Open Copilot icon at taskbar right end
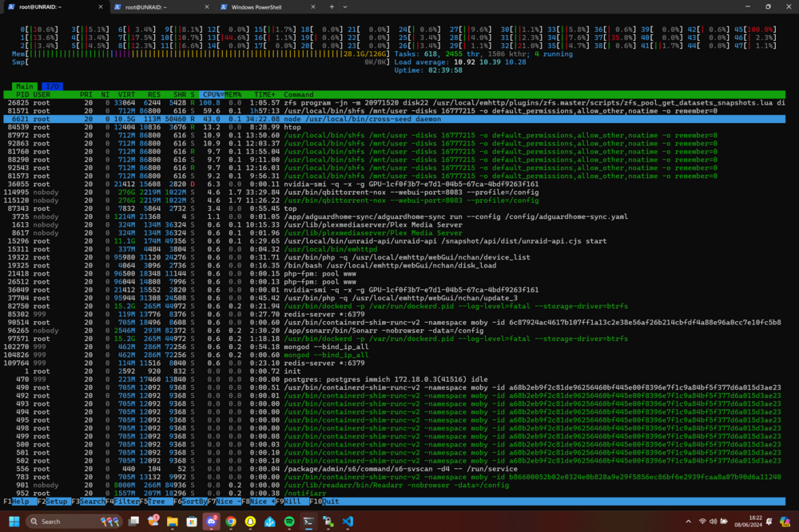Viewport: 799px width, 532px height. (785, 522)
